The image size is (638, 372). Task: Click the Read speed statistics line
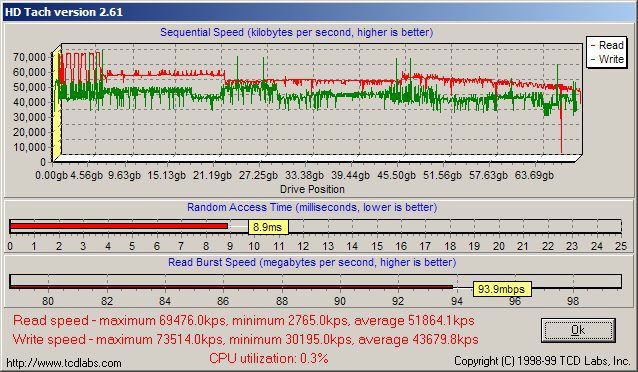tap(244, 320)
